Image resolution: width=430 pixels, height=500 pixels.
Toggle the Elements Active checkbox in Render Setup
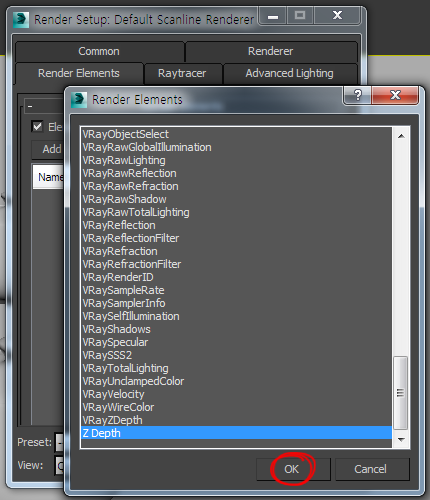pyautogui.click(x=37, y=127)
